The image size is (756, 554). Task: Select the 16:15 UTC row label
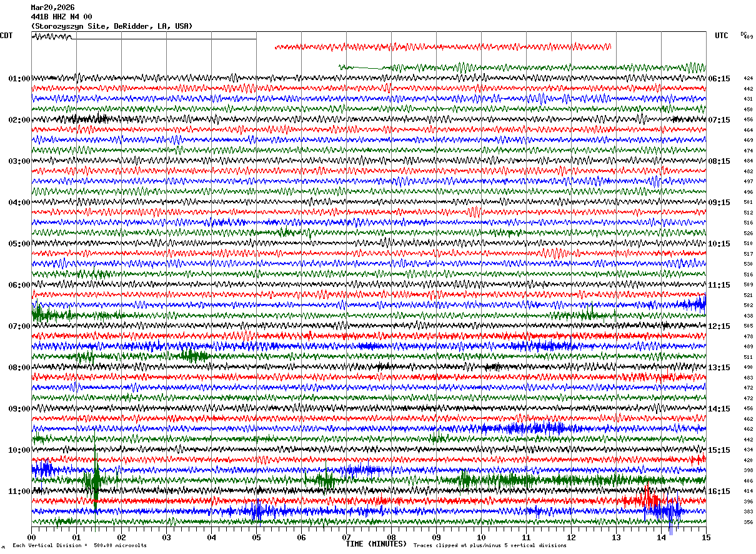pos(720,491)
